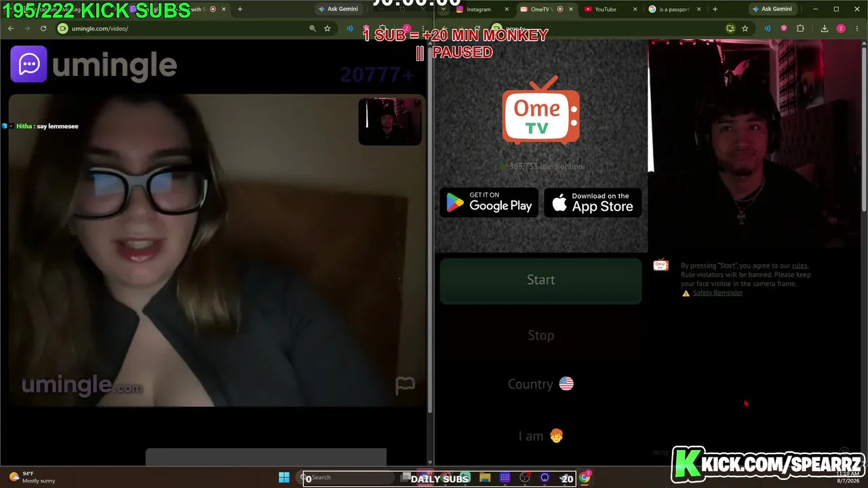Click the install app icon in OmeTV address bar

(x=730, y=28)
